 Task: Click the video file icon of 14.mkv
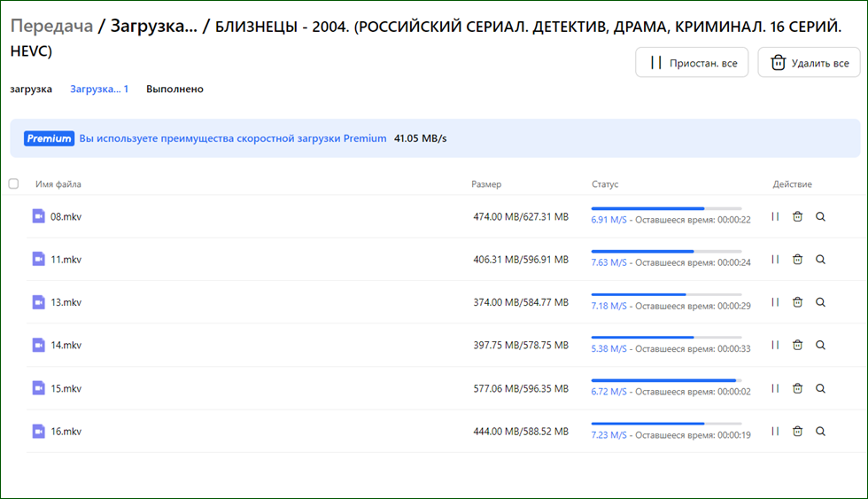pos(38,345)
